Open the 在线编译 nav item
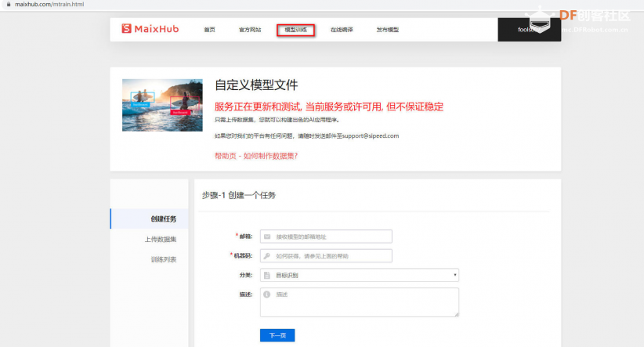The height and width of the screenshot is (347, 644). point(342,30)
